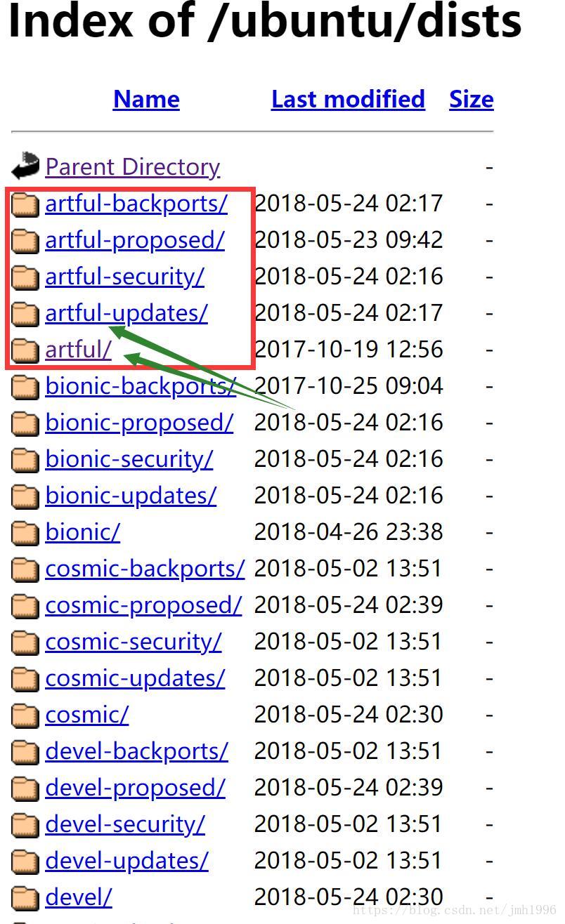Open the cosmic-updates/ directory link

(x=135, y=678)
